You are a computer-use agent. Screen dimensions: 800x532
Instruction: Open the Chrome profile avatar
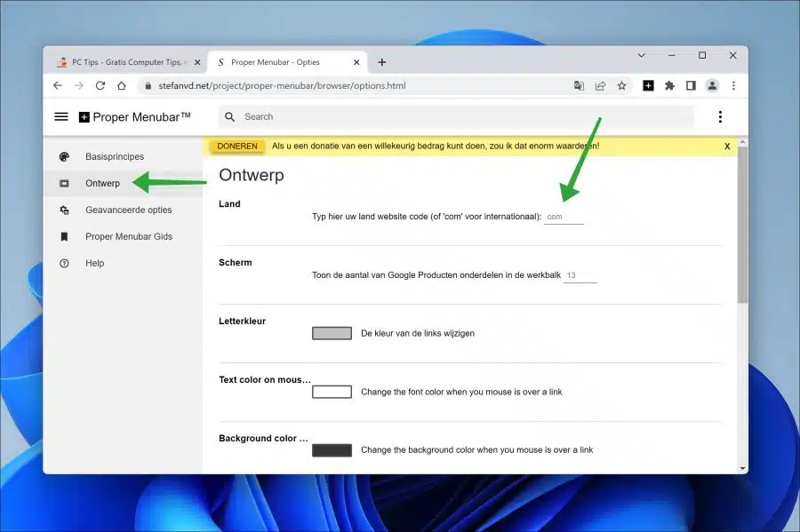712,85
